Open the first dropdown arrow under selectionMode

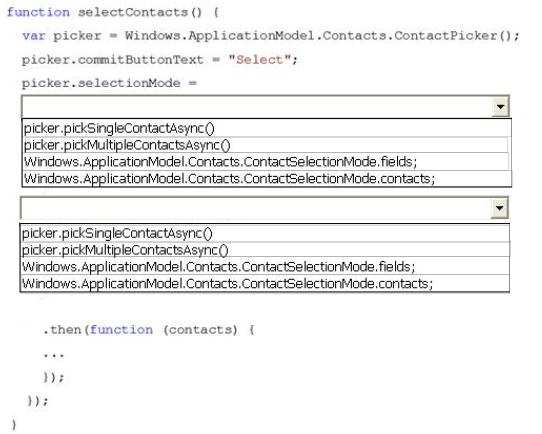click(x=501, y=107)
